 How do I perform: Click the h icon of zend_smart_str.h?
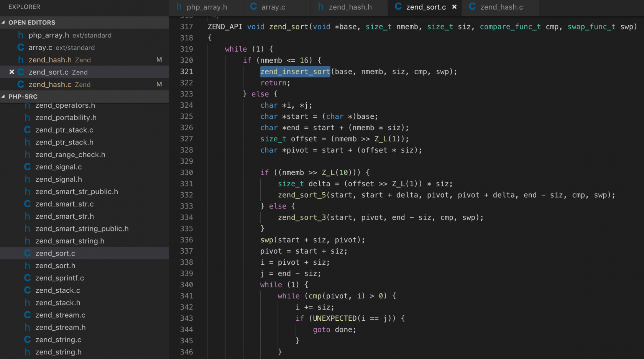[x=27, y=216]
